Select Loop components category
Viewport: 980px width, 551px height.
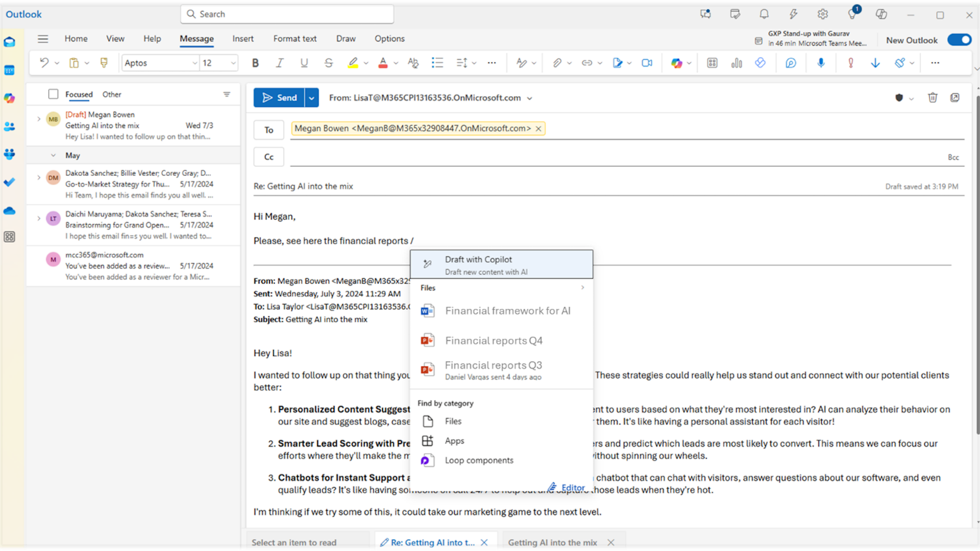click(x=501, y=460)
